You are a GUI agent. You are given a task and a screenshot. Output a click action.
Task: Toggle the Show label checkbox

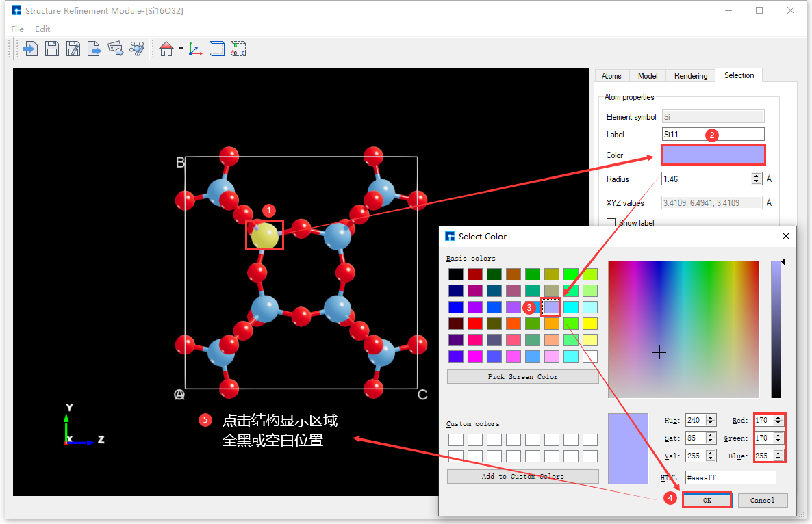[611, 223]
